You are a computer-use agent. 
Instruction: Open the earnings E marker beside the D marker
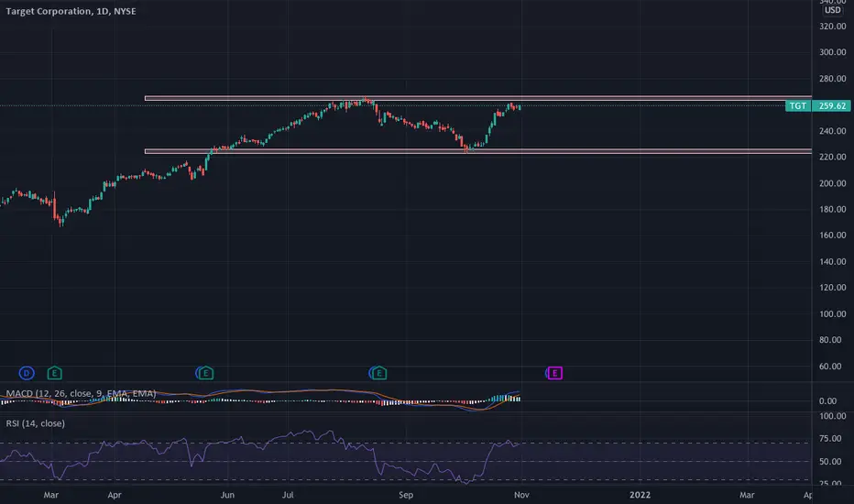tap(54, 373)
